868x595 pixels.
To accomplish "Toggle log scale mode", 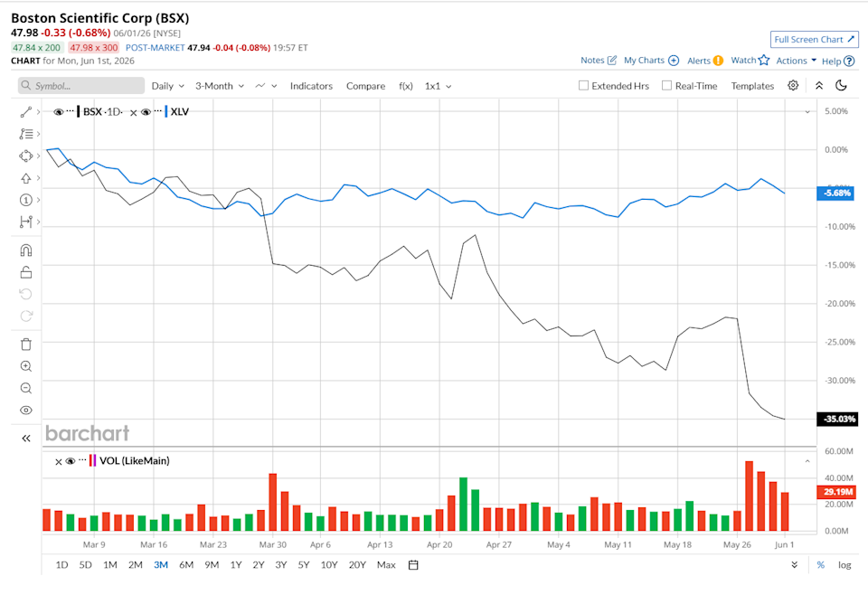I will pyautogui.click(x=844, y=565).
